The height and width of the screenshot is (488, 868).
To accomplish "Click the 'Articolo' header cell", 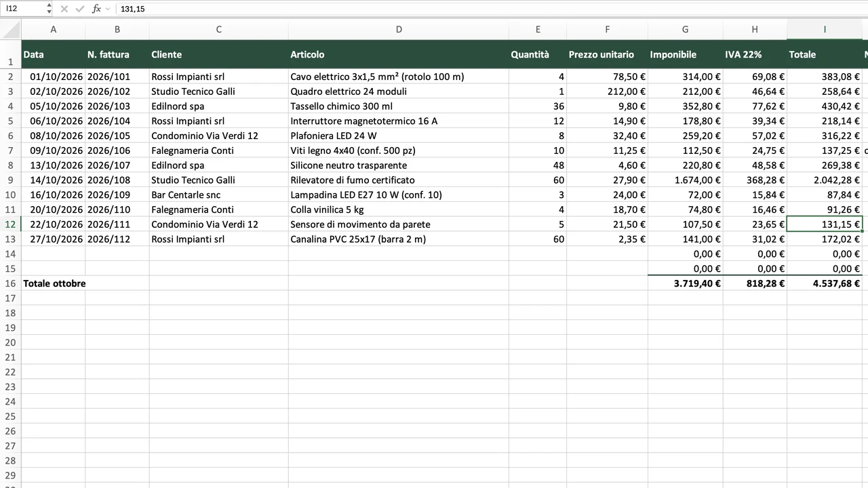I will point(399,54).
